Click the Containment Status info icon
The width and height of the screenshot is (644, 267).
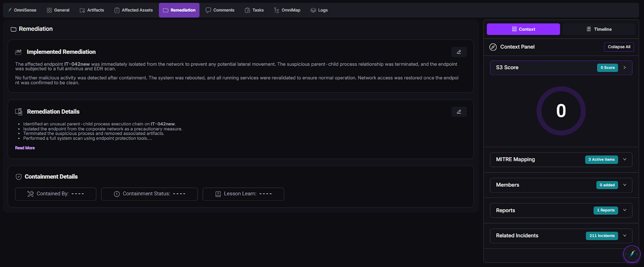(117, 194)
